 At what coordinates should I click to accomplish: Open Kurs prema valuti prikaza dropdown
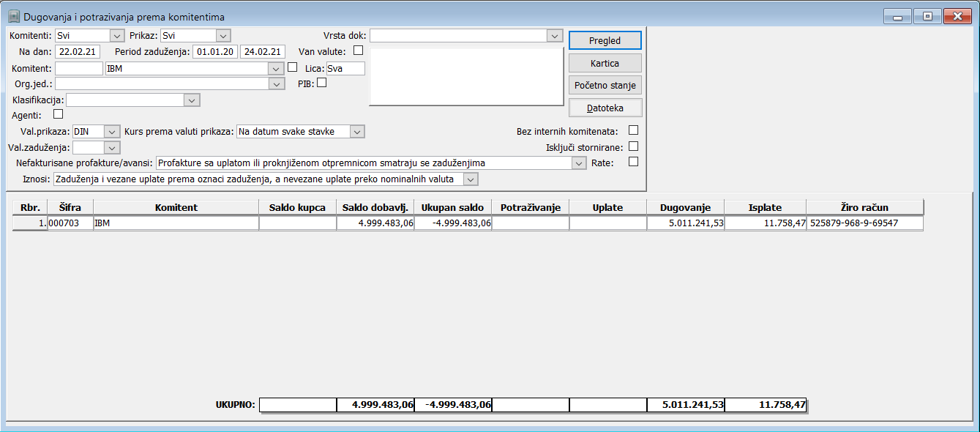(356, 131)
